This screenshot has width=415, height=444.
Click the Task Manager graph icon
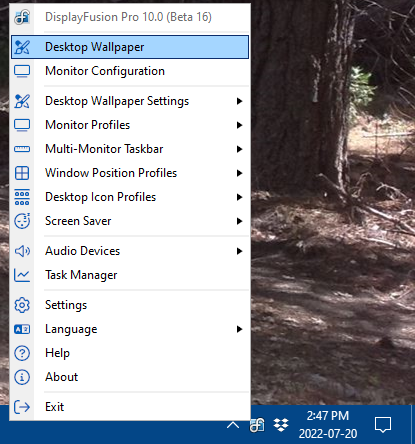tap(22, 275)
